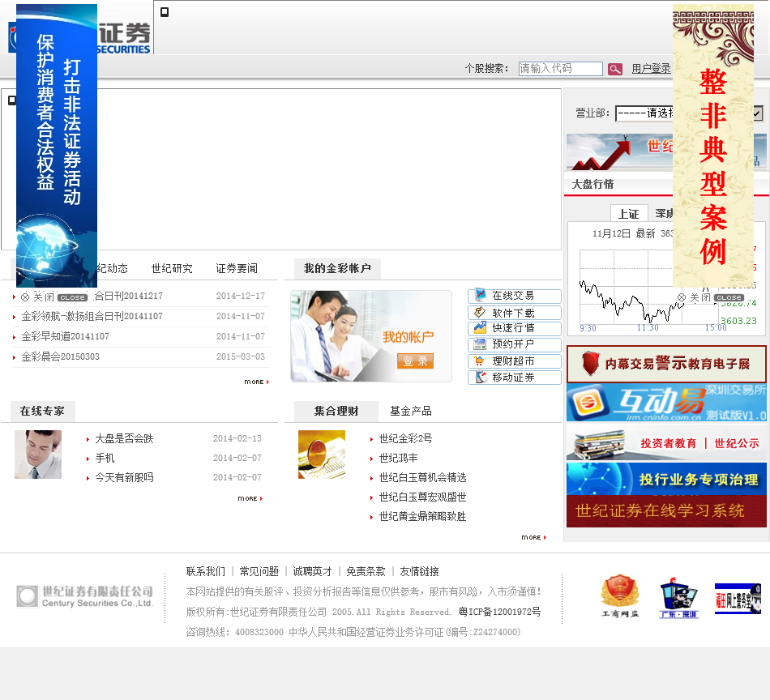Open product 世纪黄金鼎策略致胜

click(423, 516)
